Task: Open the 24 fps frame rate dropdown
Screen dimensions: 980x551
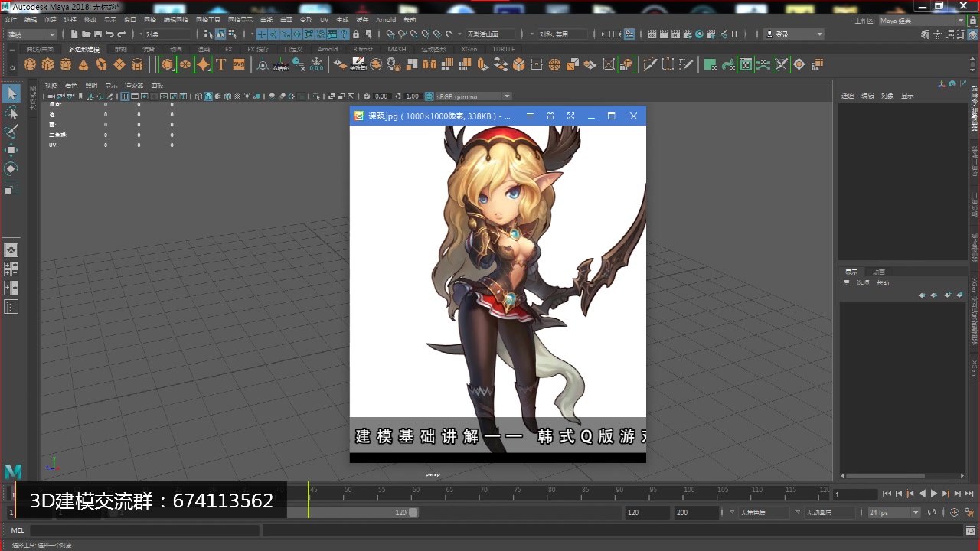Action: pos(894,512)
